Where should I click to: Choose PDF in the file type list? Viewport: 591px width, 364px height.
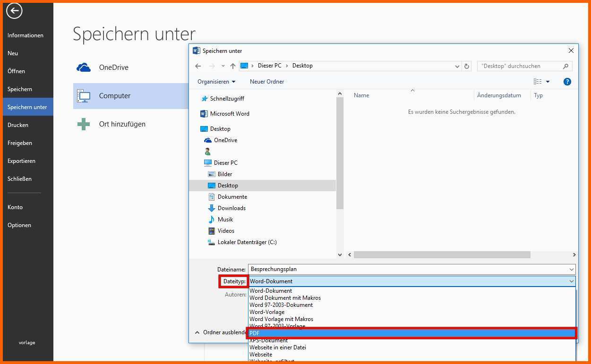pyautogui.click(x=412, y=333)
